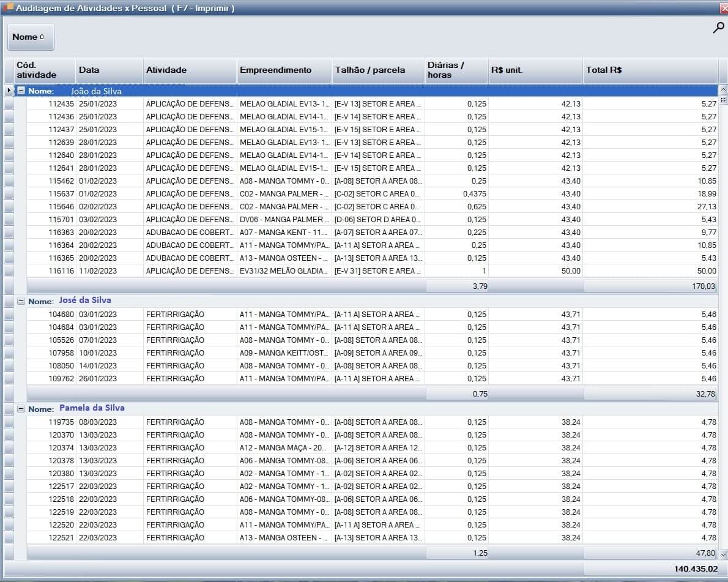Sort by the Data column header
The height and width of the screenshot is (582, 728).
(x=109, y=70)
